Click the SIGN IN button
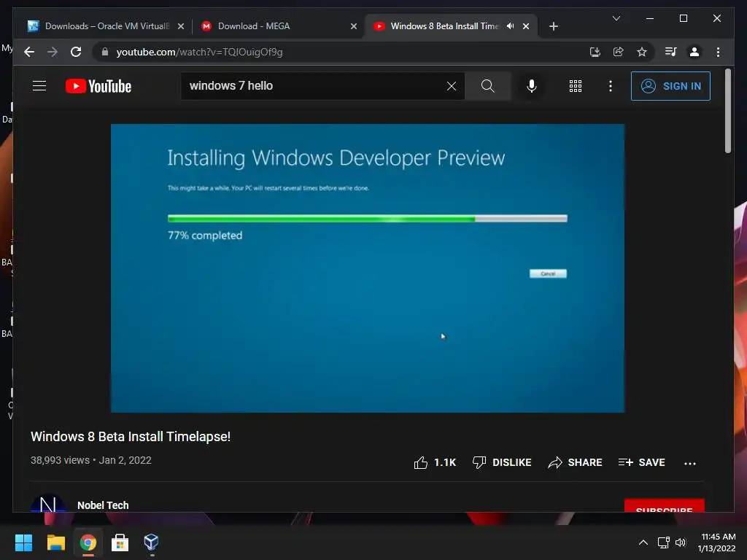Screen dimensions: 747x560 [x=670, y=86]
